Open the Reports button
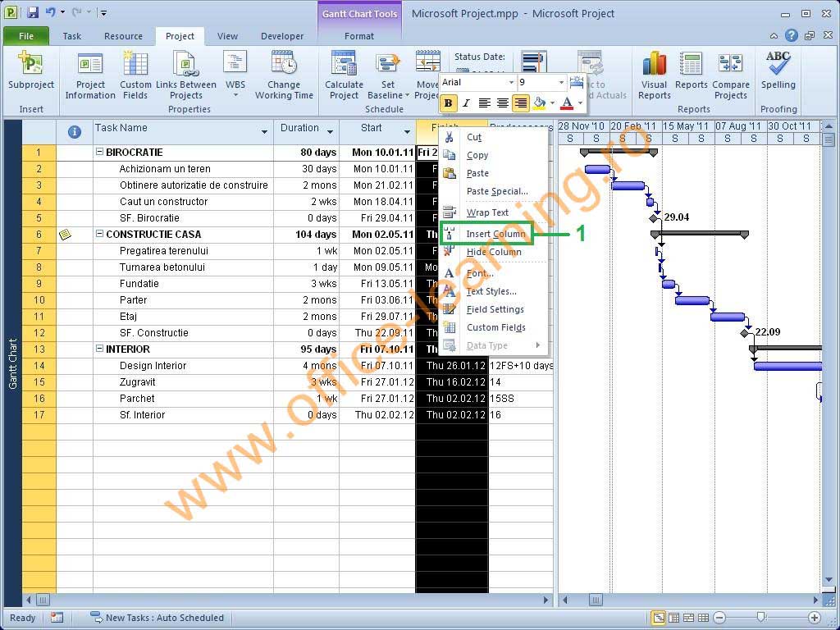 [x=691, y=71]
